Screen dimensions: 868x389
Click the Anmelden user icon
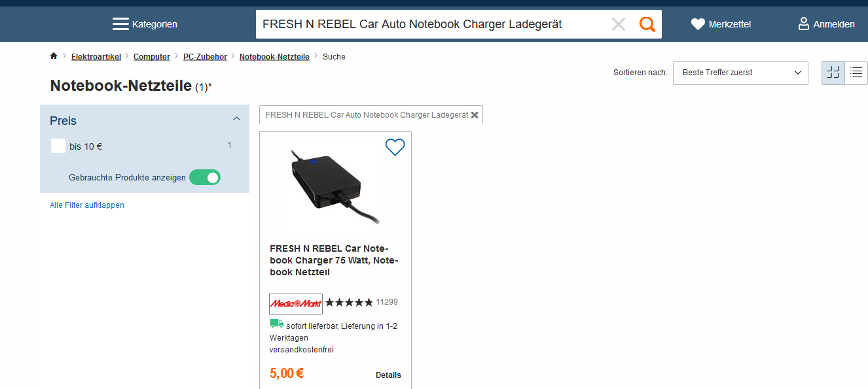click(804, 24)
